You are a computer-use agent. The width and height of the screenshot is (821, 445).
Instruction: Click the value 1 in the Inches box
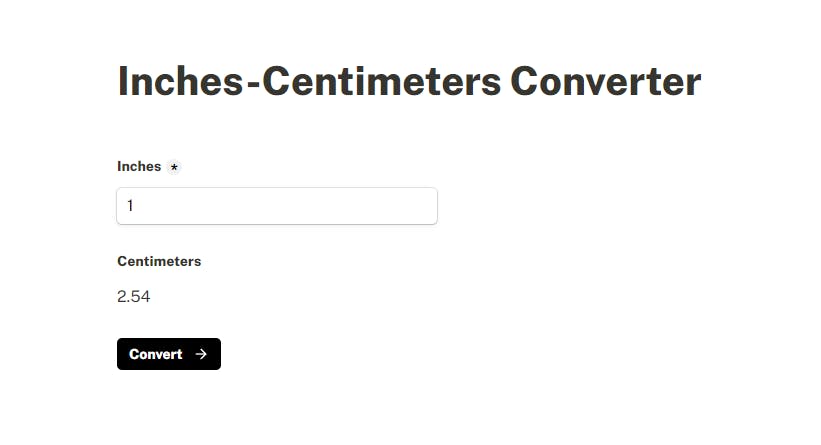[130, 206]
